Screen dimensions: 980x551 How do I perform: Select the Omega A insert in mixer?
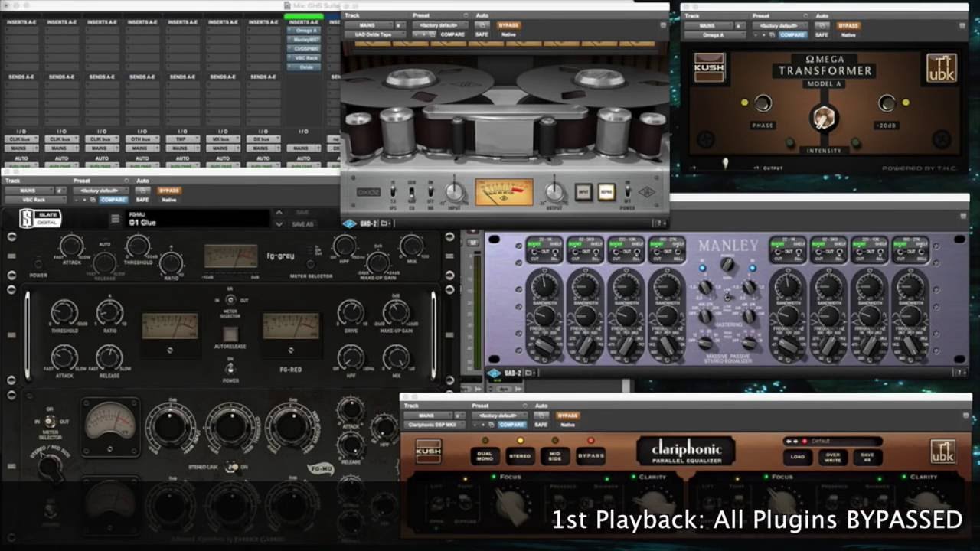coord(305,31)
